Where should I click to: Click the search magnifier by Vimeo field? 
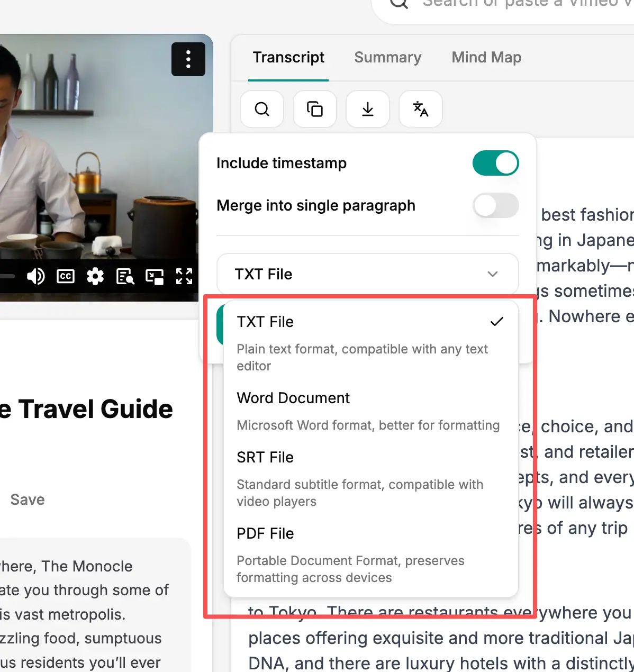point(399,3)
